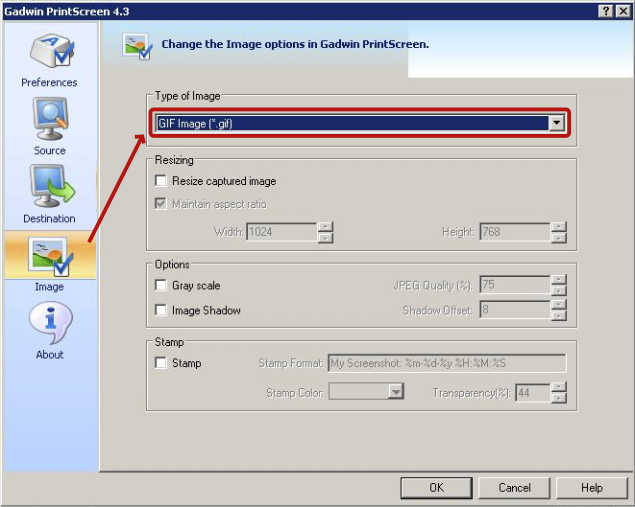Click the Cancel button

tap(514, 488)
